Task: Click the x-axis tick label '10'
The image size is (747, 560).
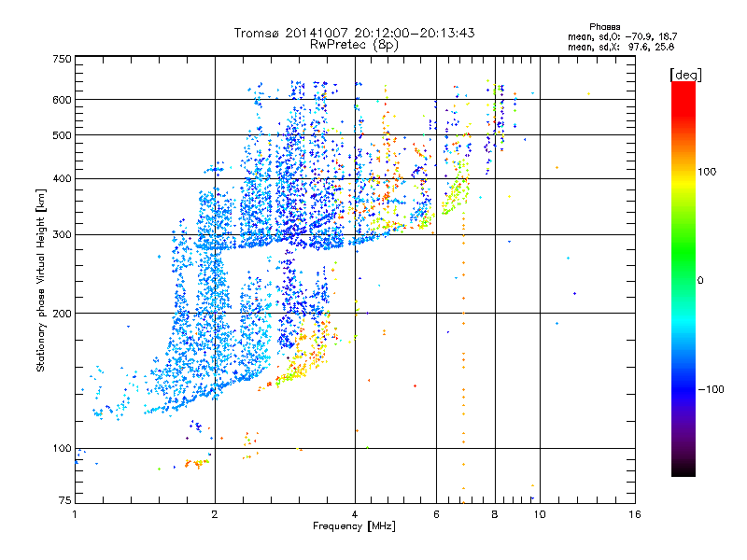Action: coord(540,514)
